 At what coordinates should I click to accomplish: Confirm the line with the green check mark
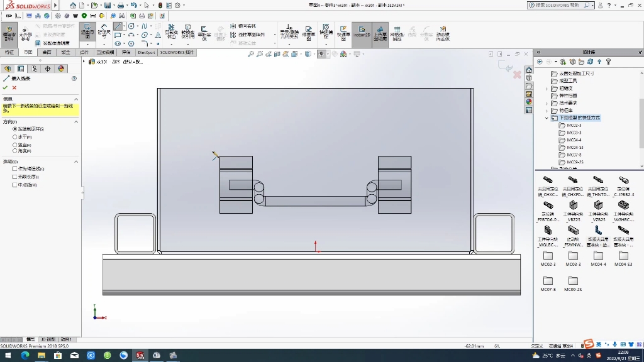click(5, 88)
